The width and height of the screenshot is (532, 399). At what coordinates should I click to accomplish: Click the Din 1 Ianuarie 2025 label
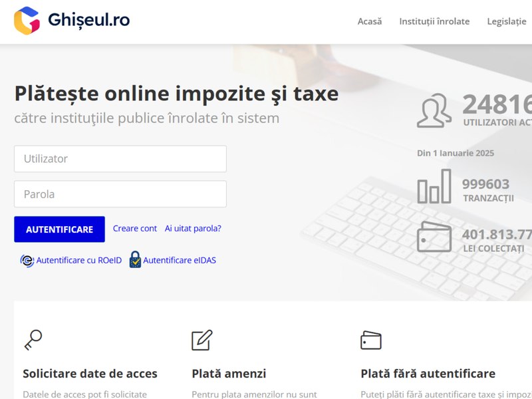click(x=456, y=153)
